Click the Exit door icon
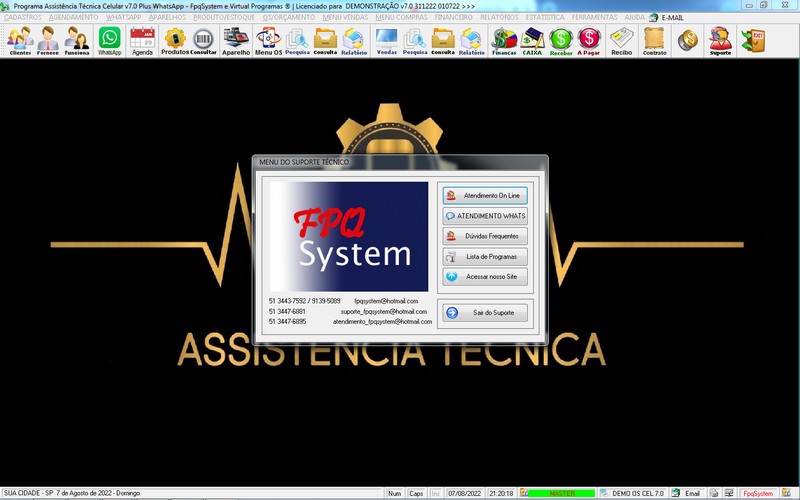The width and height of the screenshot is (800, 500). point(753,40)
